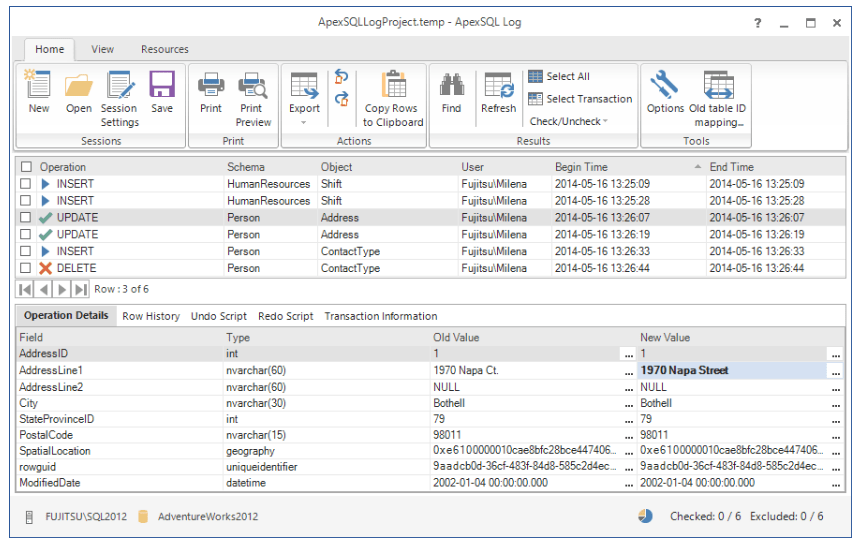Create a New session
This screenshot has height=547, width=862.
38,92
